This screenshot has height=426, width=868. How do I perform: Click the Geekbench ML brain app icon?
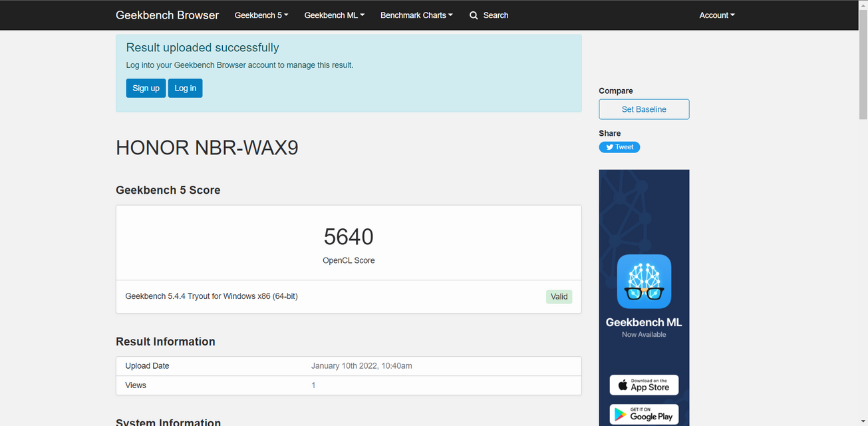click(644, 282)
